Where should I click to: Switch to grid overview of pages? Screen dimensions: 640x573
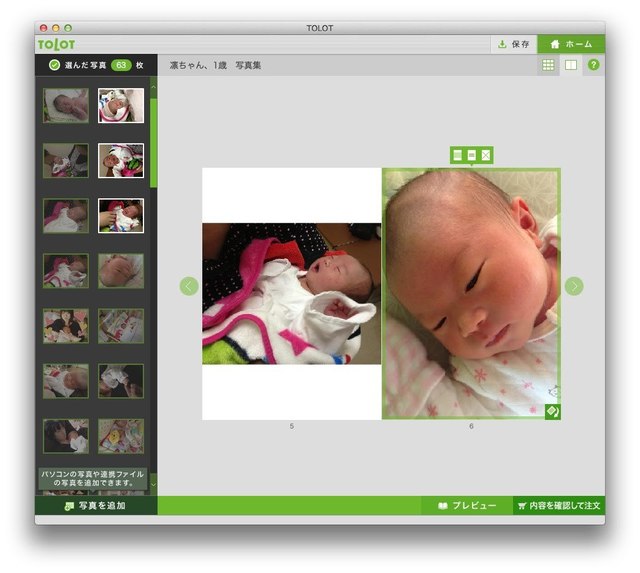click(x=548, y=65)
